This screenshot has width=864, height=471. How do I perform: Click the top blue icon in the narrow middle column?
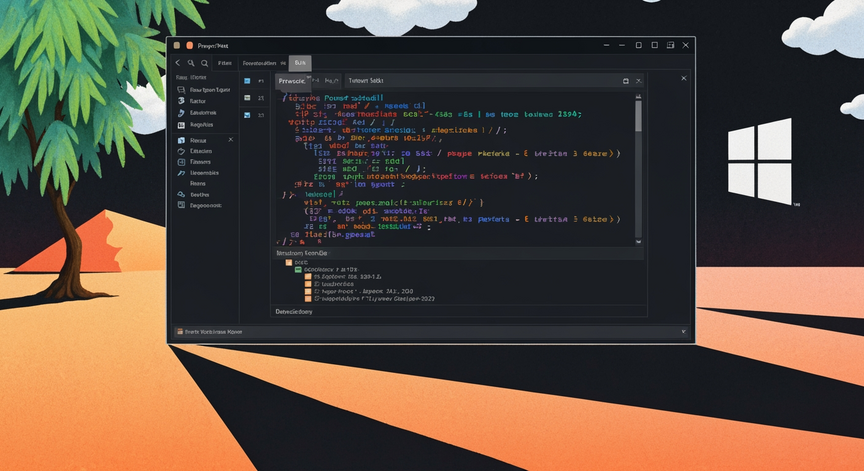click(247, 81)
